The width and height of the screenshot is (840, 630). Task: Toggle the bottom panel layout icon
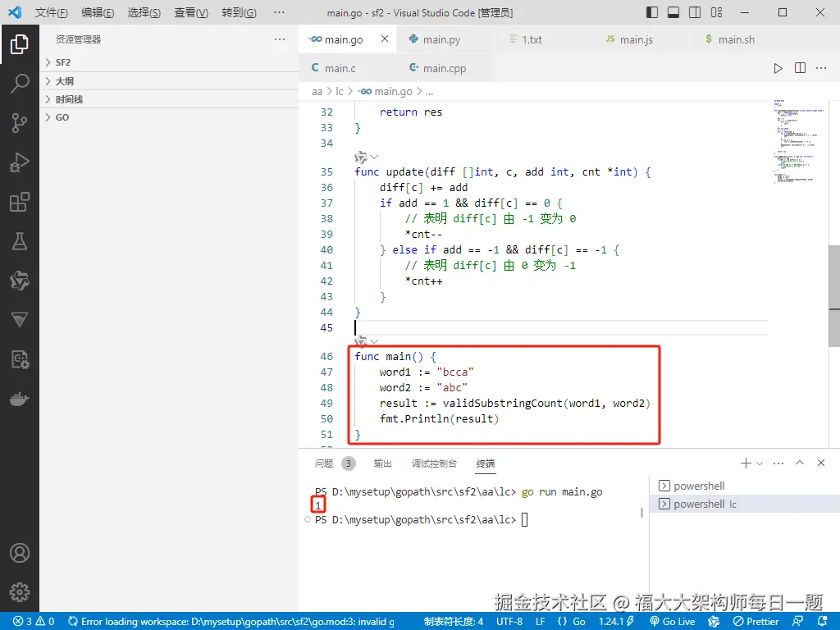click(673, 12)
